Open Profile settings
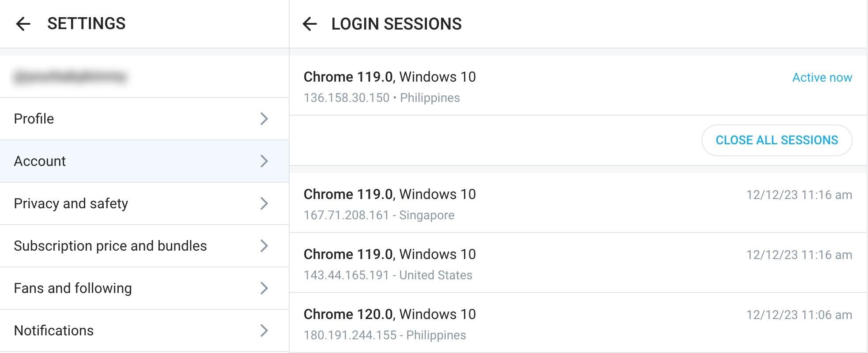 [x=144, y=119]
